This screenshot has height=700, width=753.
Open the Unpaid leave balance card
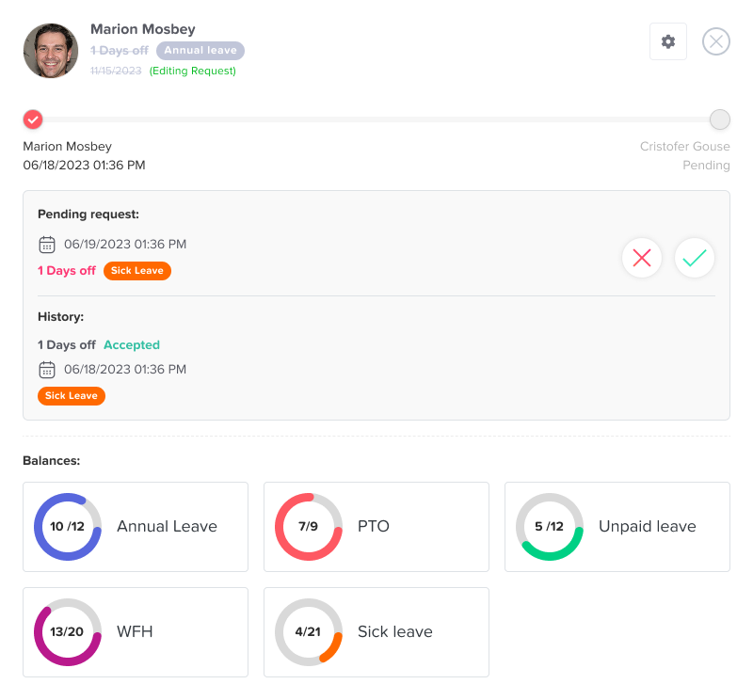617,527
